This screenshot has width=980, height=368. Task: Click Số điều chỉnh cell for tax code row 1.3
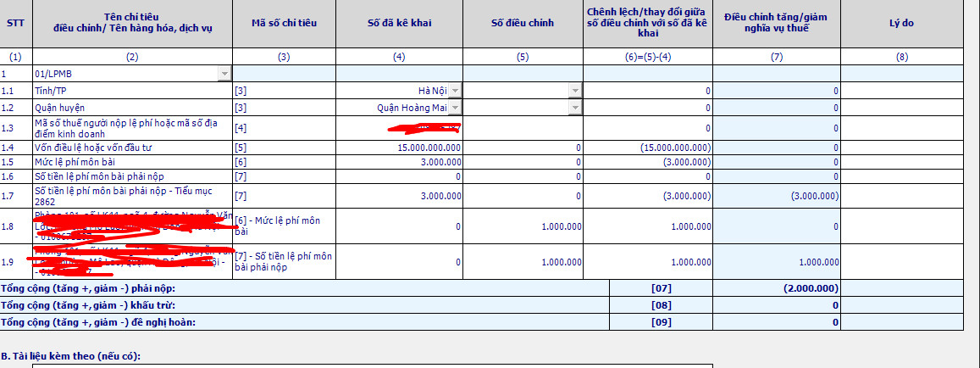pyautogui.click(x=523, y=128)
